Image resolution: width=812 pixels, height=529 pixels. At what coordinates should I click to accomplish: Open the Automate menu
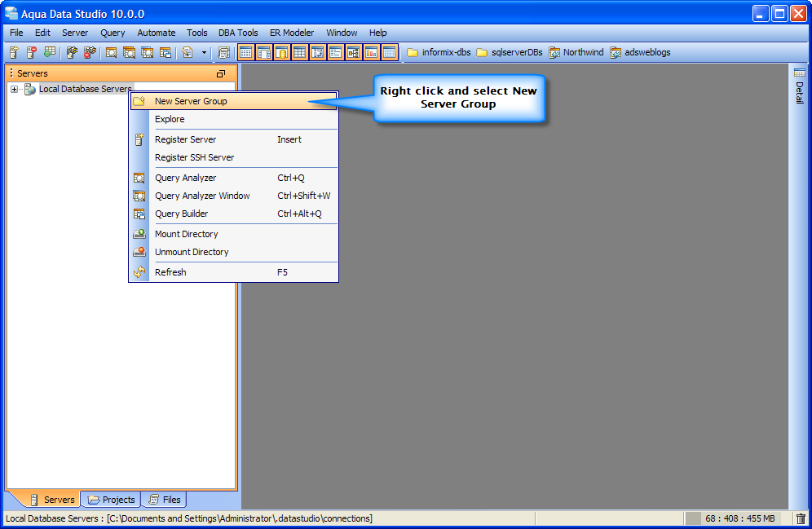point(157,33)
